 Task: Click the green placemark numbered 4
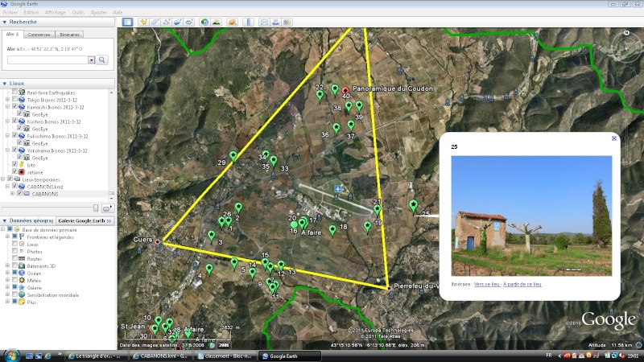(x=209, y=269)
